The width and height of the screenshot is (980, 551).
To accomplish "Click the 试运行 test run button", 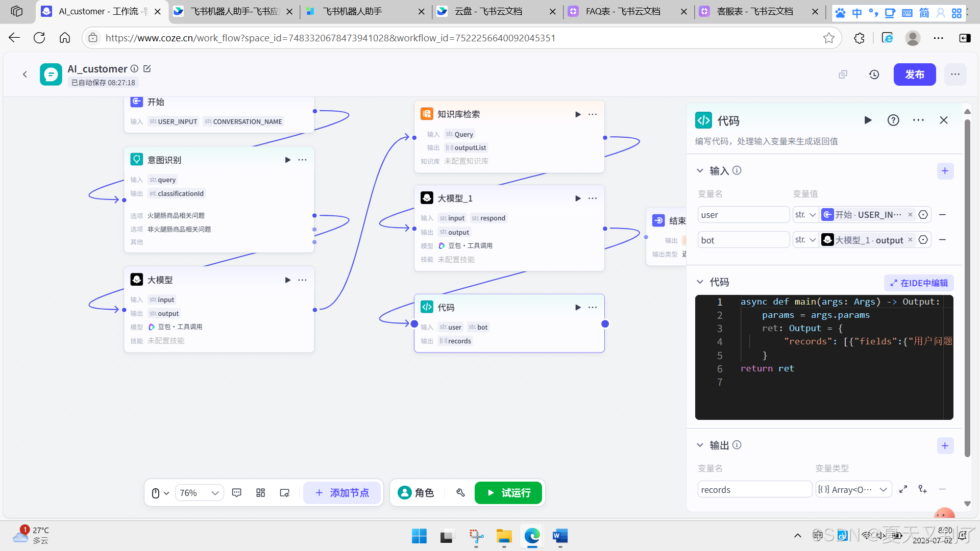I will 508,493.
